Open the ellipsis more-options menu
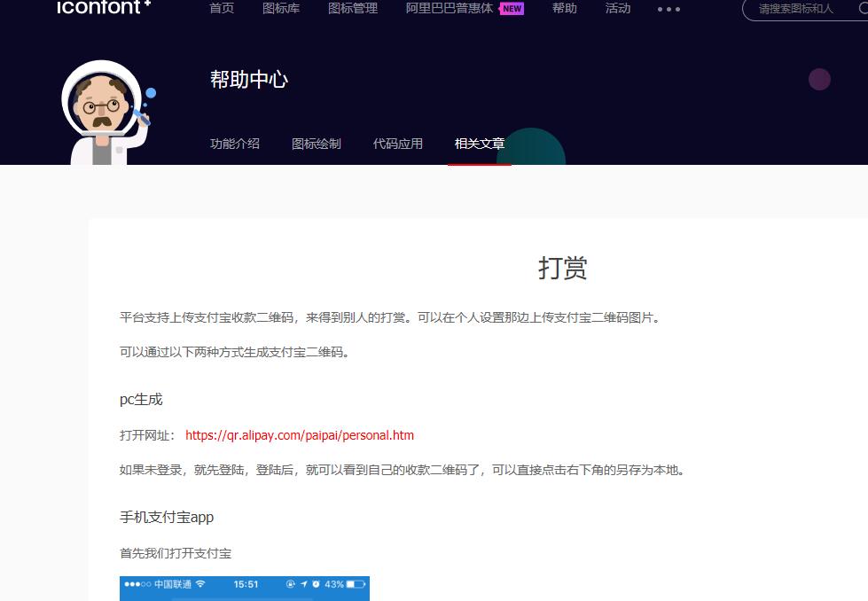The height and width of the screenshot is (601, 868). 669,10
